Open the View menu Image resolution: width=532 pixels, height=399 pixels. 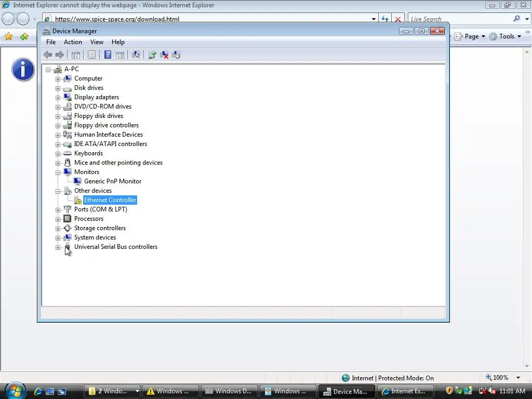pos(97,42)
